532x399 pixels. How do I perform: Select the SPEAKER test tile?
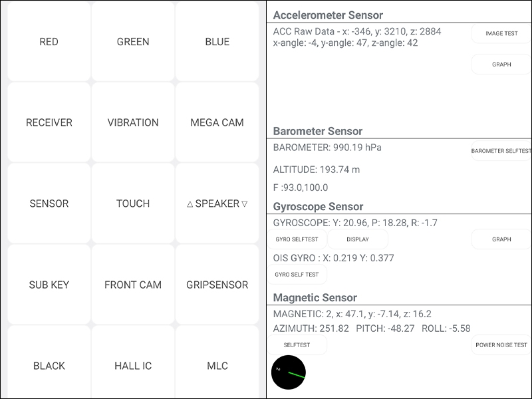[217, 203]
